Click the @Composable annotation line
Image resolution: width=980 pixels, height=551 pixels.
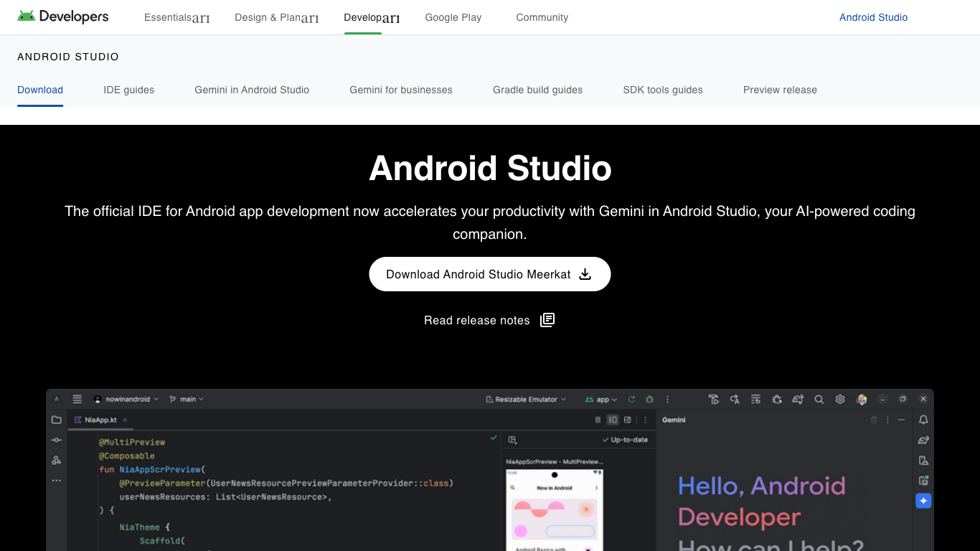pyautogui.click(x=127, y=456)
